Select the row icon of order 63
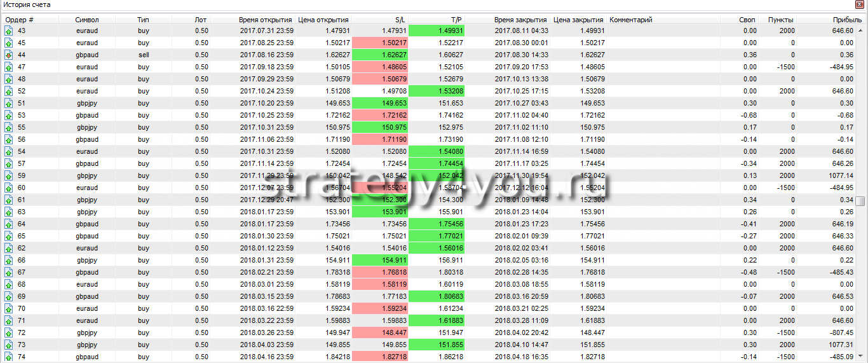868x363 pixels. click(9, 212)
